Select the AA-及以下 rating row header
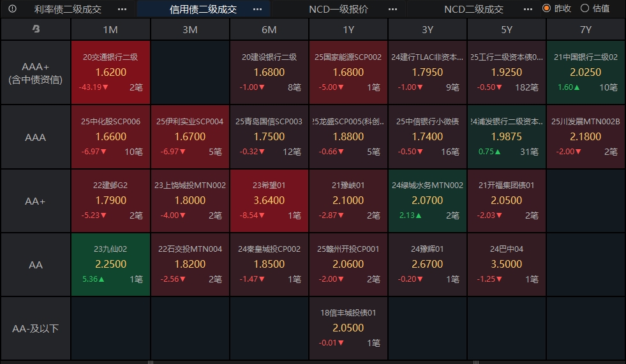This screenshot has height=364, width=626. [x=36, y=328]
